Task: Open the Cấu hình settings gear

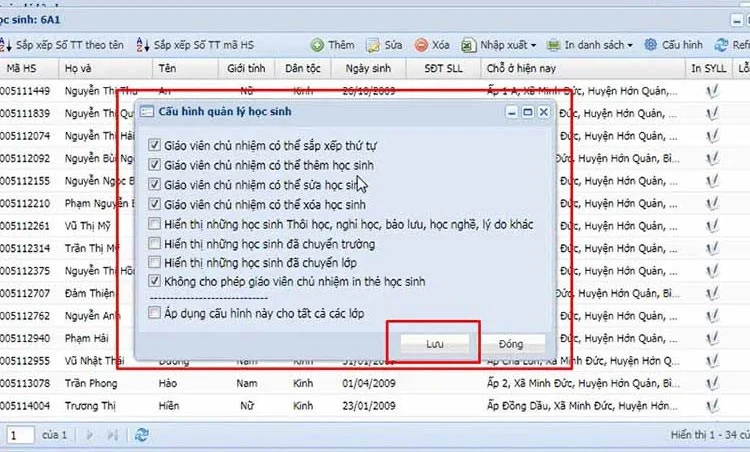Action: pos(651,45)
